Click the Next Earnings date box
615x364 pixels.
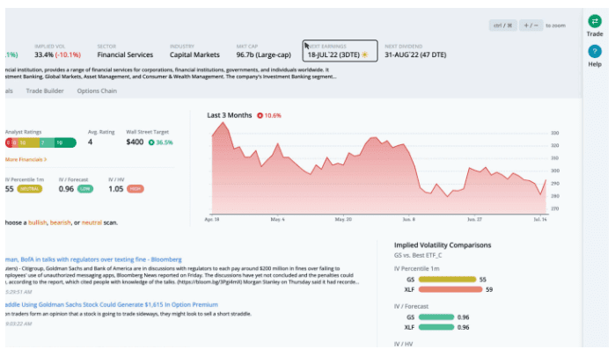click(340, 50)
